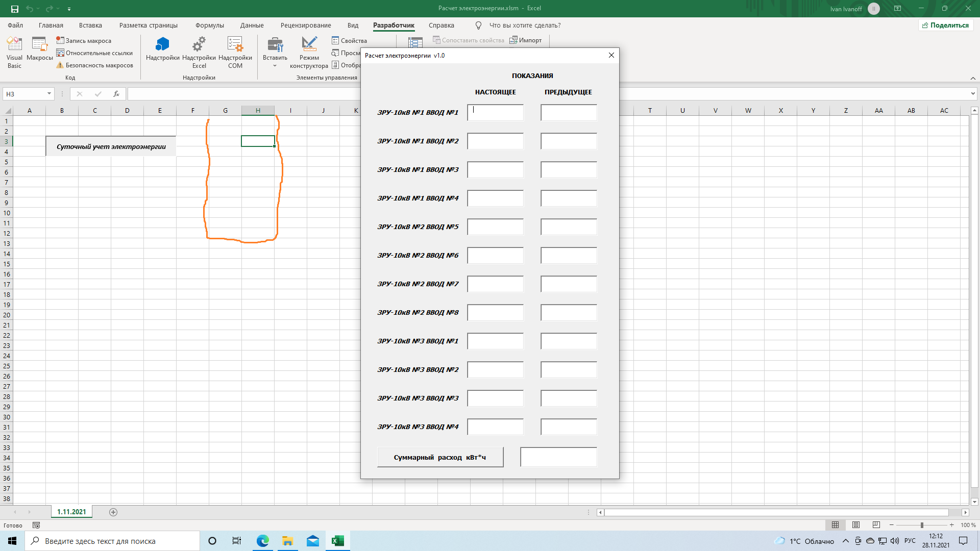
Task: Open the Visual Basic editor
Action: tap(14, 53)
